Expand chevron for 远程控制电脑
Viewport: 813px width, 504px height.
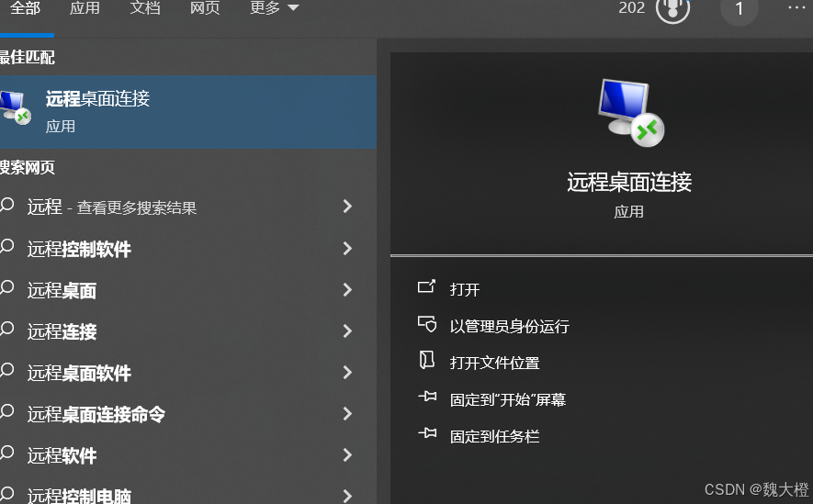point(347,496)
